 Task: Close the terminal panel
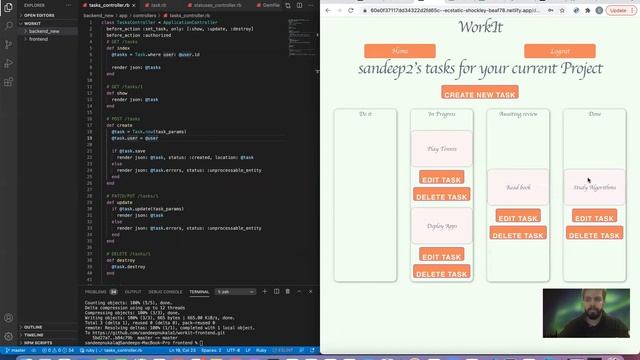[x=311, y=291]
